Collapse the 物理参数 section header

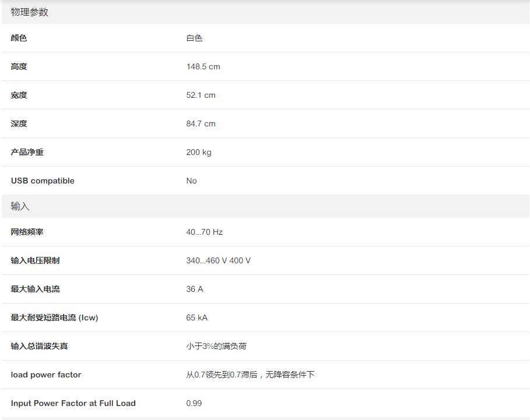(x=30, y=12)
